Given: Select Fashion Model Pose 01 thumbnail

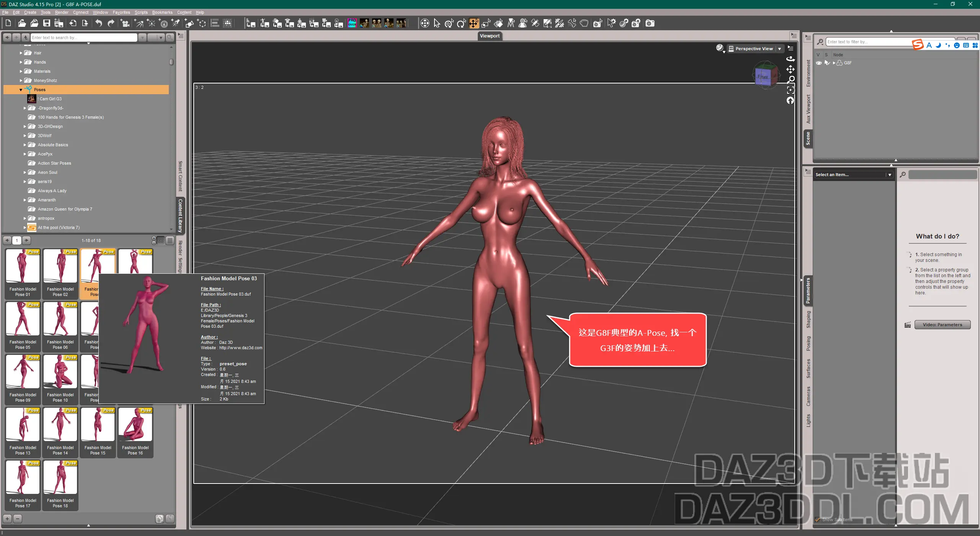Looking at the screenshot, I should point(23,273).
